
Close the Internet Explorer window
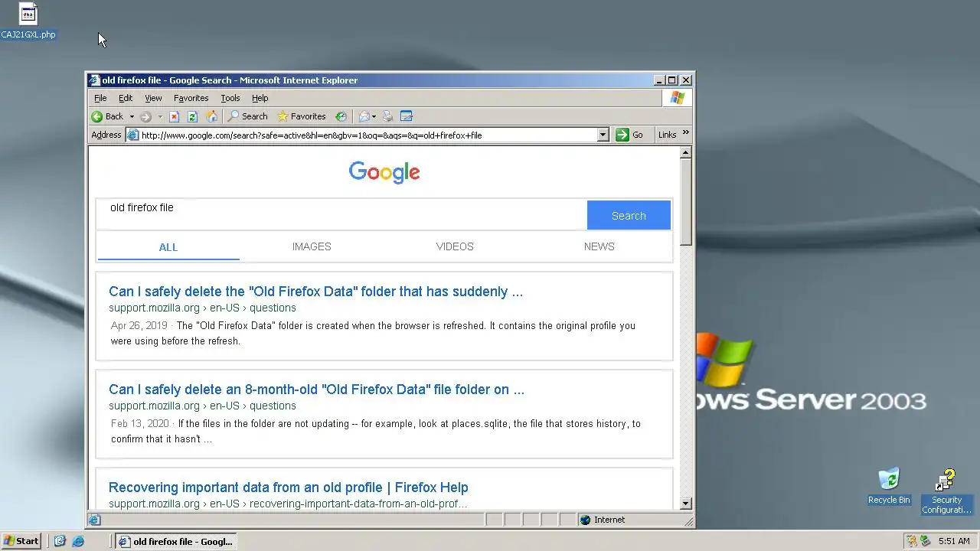point(686,80)
